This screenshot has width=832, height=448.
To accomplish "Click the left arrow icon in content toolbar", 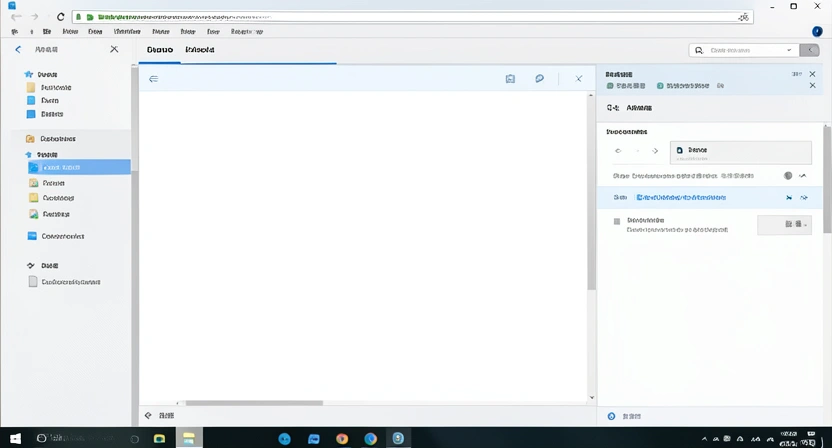I will click(x=153, y=79).
